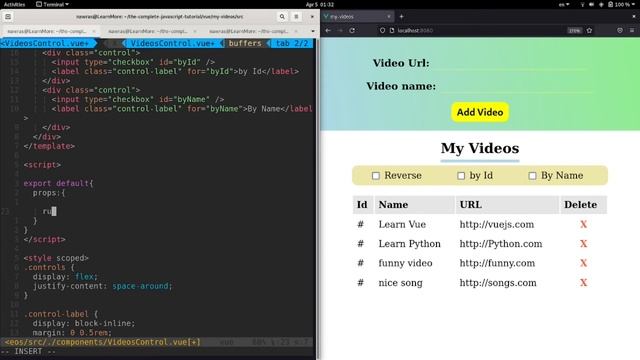Open the terminal hamburger menu
Viewport: 640px width, 360px height.
[x=296, y=17]
